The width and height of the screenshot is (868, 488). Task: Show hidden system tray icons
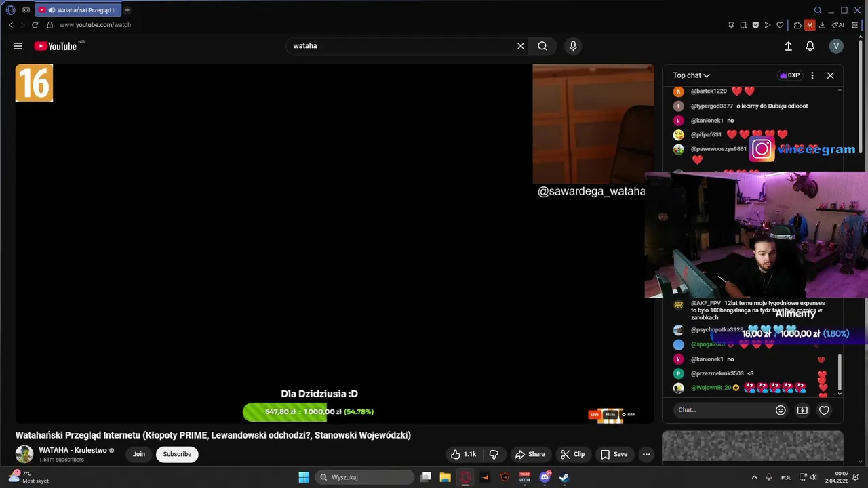pos(754,477)
